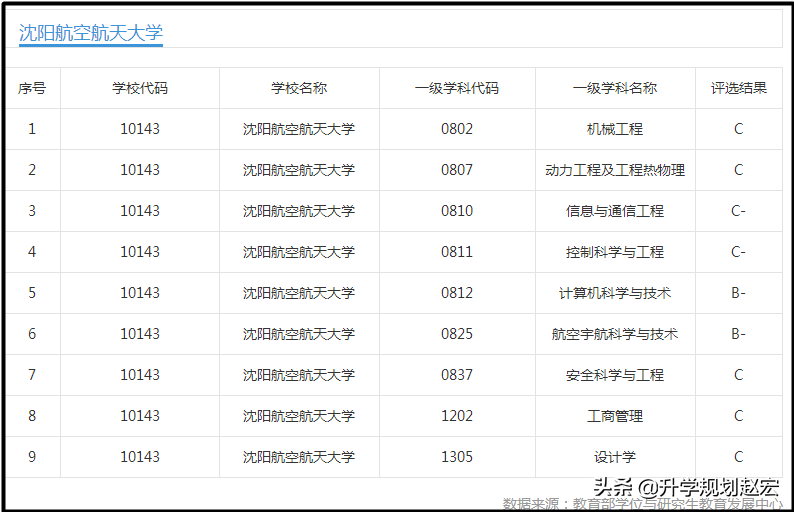Click school code 10143 in row 1

click(x=140, y=129)
